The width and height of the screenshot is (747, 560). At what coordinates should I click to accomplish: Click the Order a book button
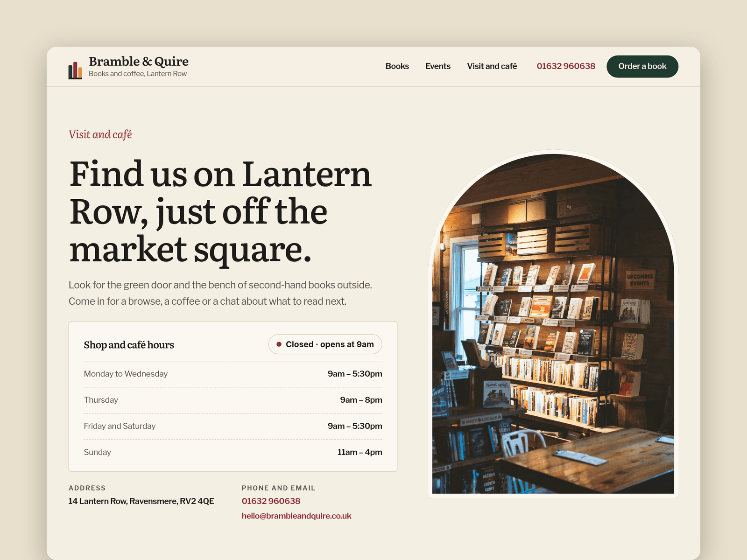pyautogui.click(x=642, y=66)
